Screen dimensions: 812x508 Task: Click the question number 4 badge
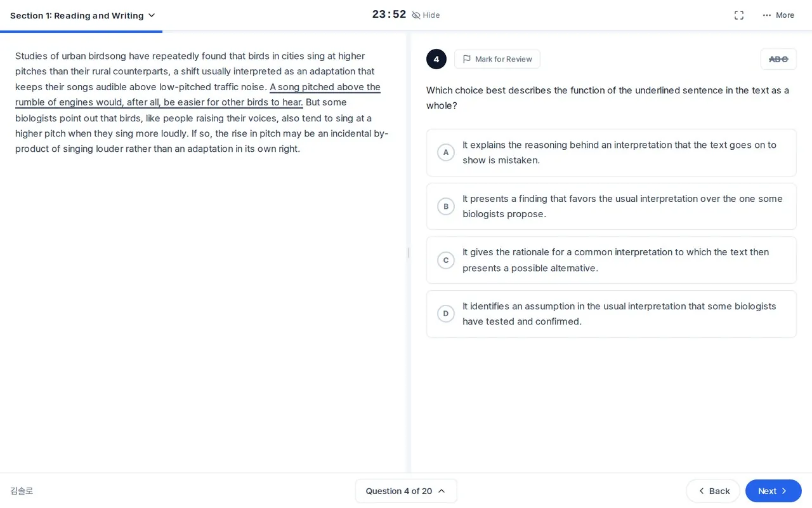(436, 59)
